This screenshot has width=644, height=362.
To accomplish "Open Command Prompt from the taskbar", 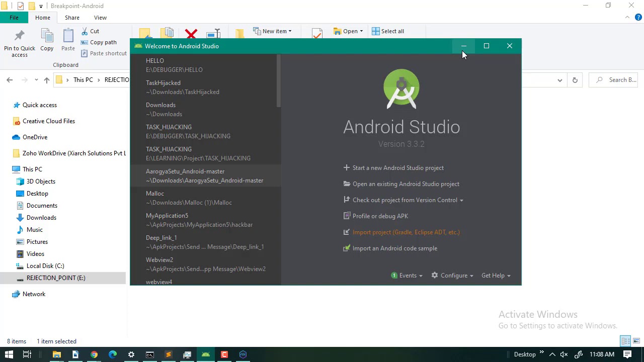I will (150, 354).
